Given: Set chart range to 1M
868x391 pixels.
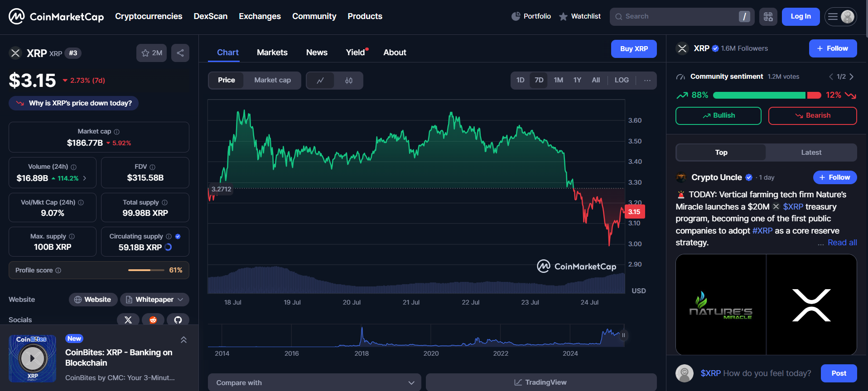Looking at the screenshot, I should (x=558, y=80).
